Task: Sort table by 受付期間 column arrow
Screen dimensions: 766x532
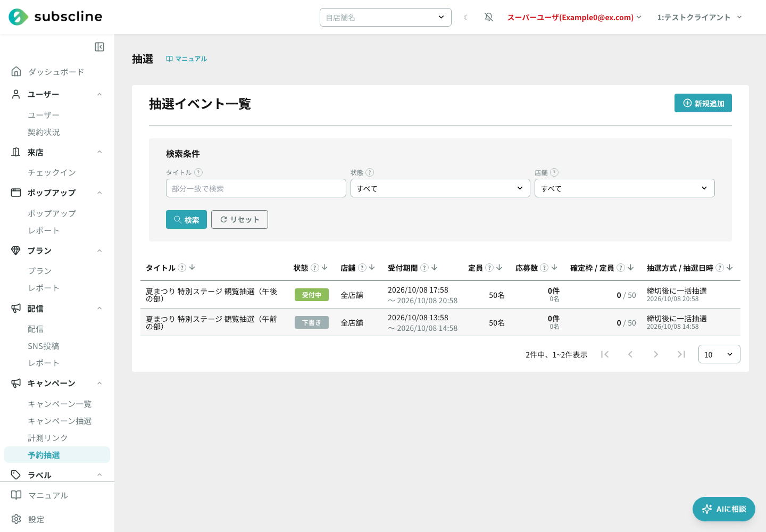Action: point(435,268)
